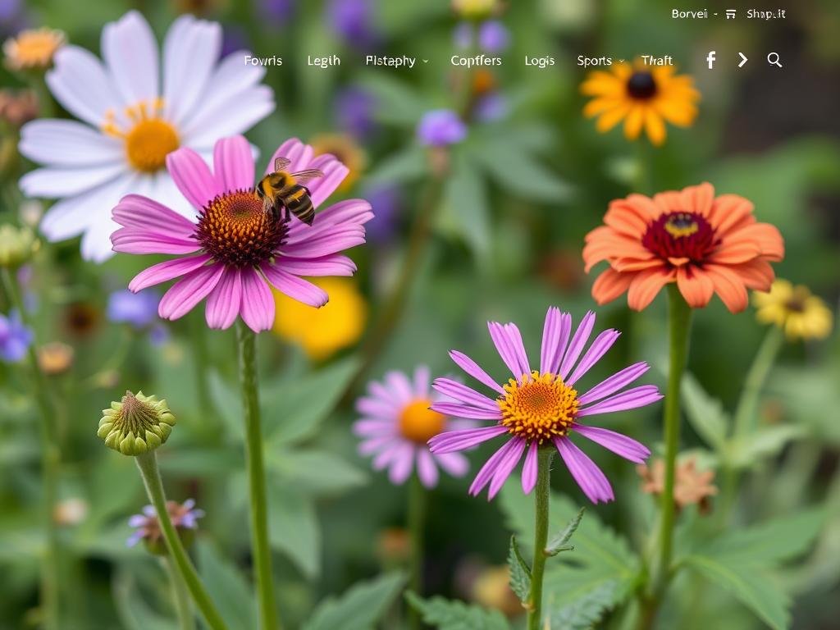Expand the Sports dropdown arrow
Viewport: 840px width, 630px height.
[622, 62]
